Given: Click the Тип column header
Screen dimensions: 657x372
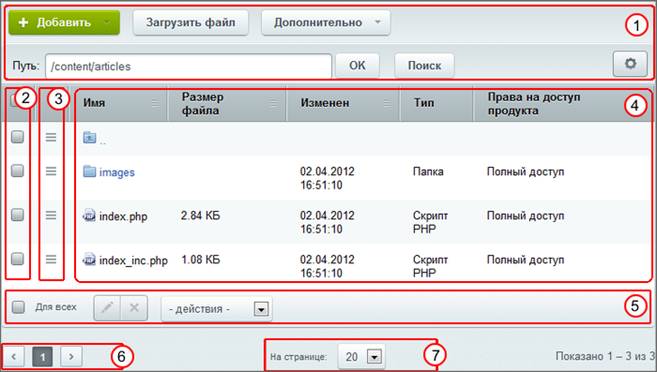Looking at the screenshot, I should coord(424,103).
